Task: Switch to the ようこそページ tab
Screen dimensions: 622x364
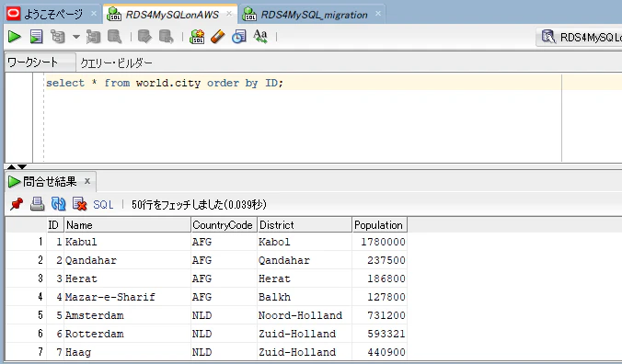Action: pos(54,15)
